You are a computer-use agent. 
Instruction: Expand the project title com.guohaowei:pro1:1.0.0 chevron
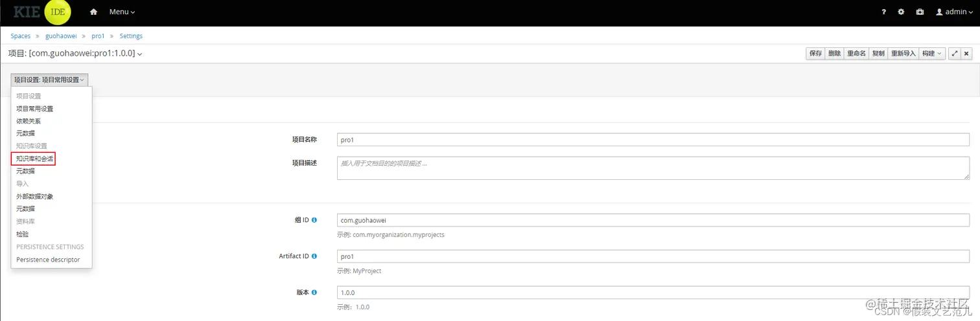140,54
